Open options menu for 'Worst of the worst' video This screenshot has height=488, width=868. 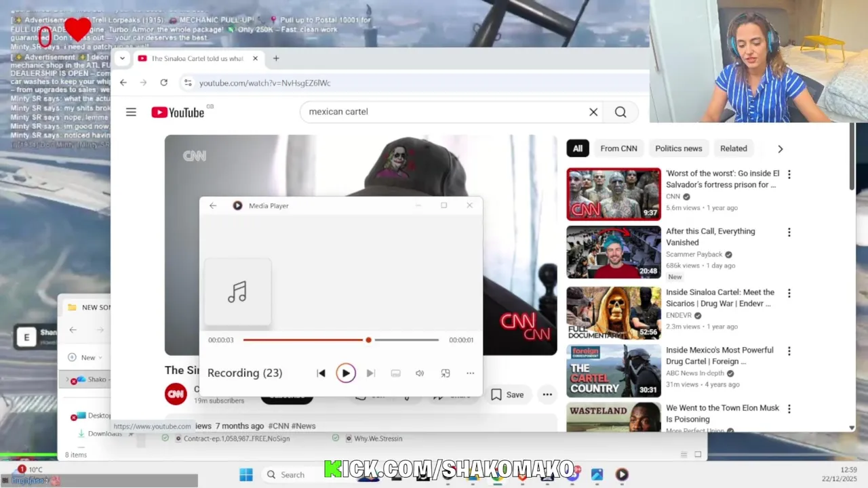click(789, 174)
